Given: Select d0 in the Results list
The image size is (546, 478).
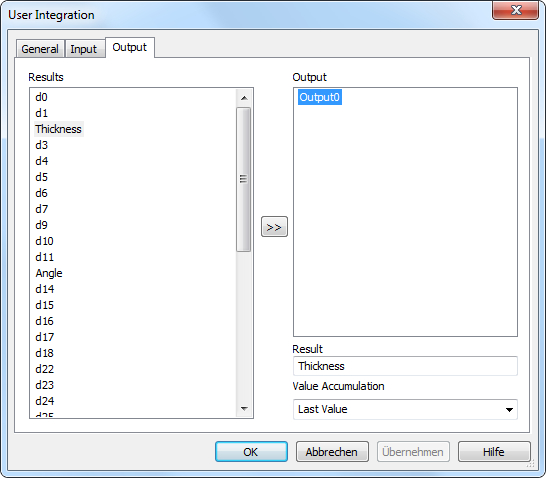Looking at the screenshot, I should click(41, 97).
